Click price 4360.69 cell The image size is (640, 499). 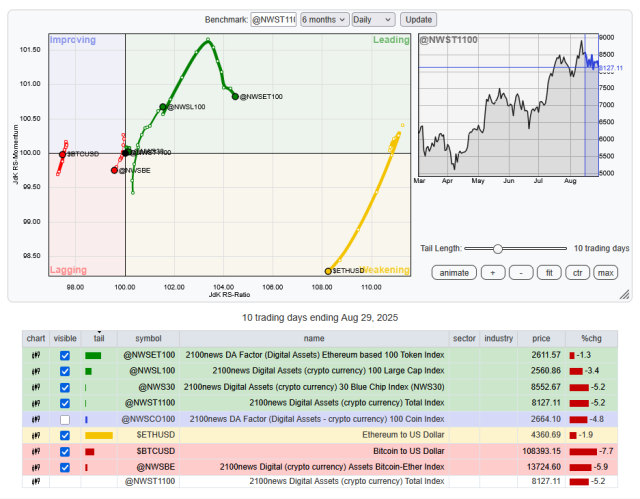point(541,435)
